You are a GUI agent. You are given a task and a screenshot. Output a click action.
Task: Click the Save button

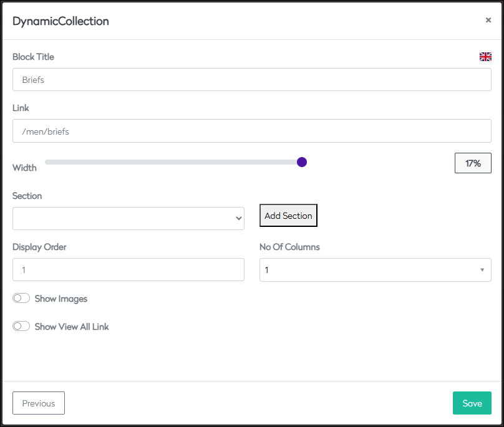[x=472, y=403]
